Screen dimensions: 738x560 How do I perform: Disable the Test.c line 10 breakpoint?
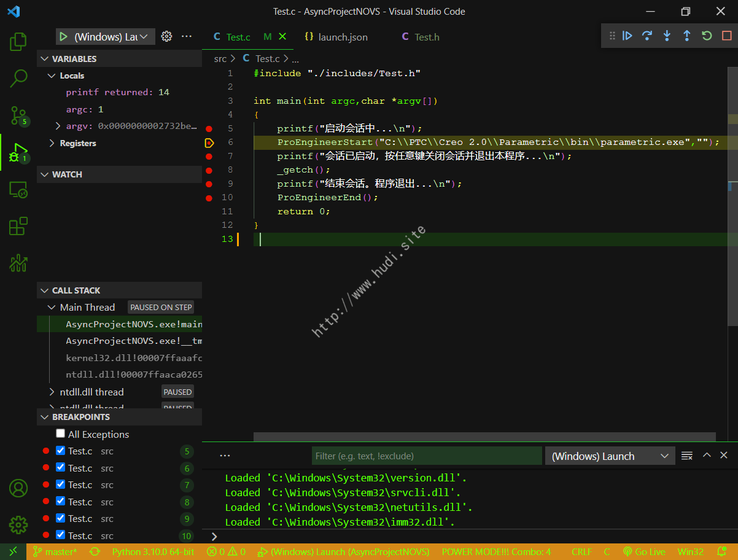60,535
